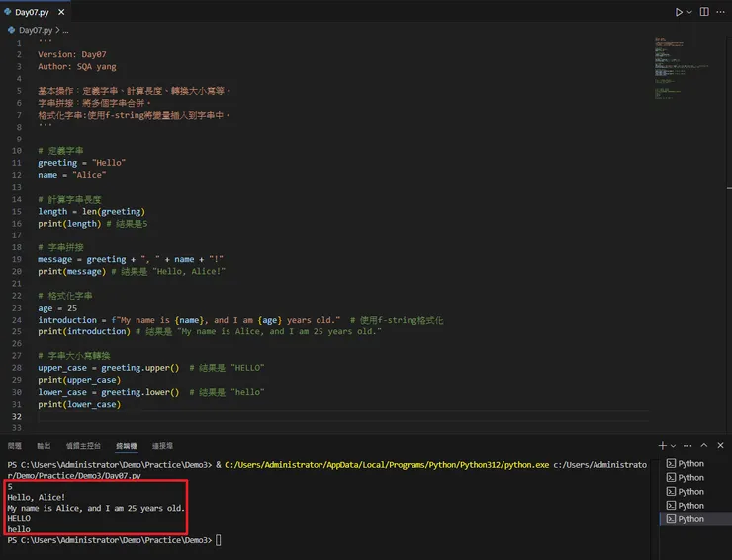Screen dimensions: 732x560
Task: Click the print(length) statement
Action: coord(69,224)
